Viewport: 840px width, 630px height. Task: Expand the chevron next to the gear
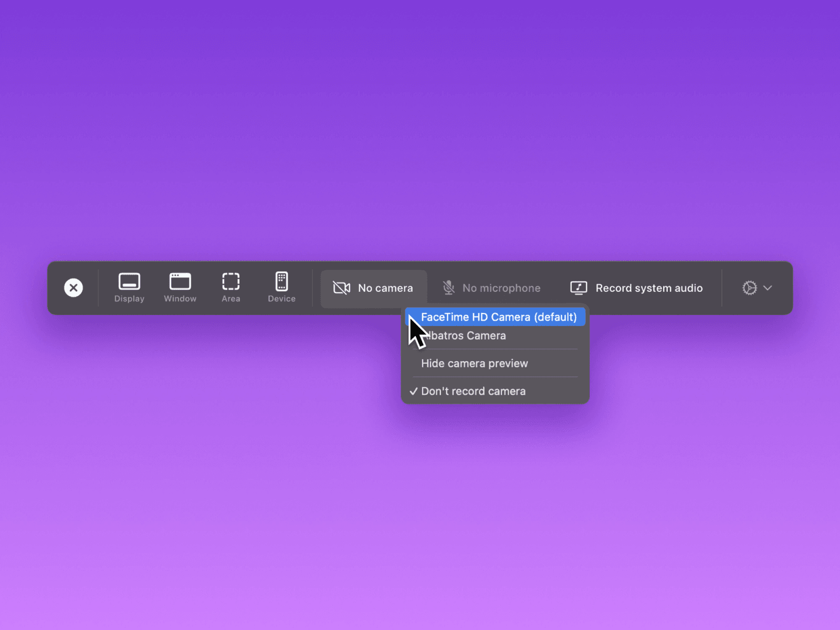coord(768,288)
